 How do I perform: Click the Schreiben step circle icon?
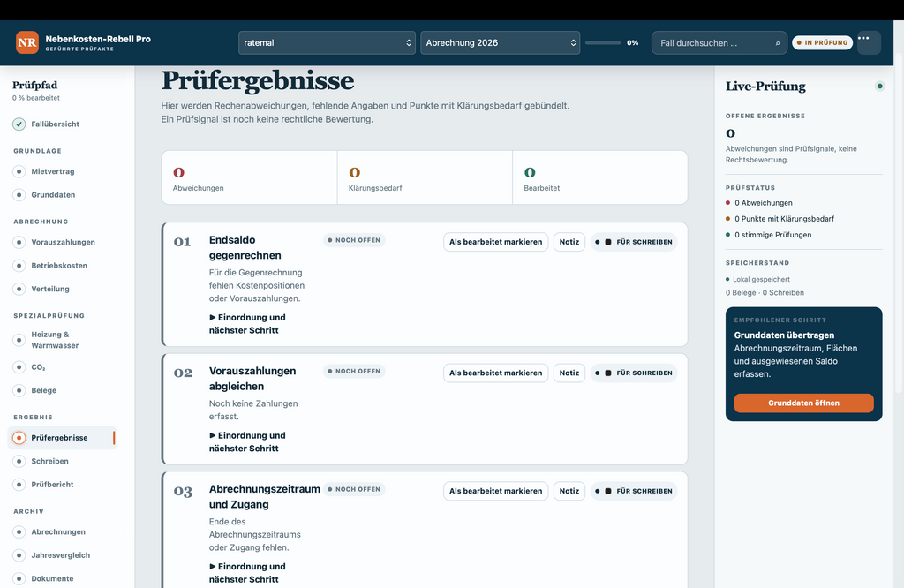pyautogui.click(x=19, y=461)
